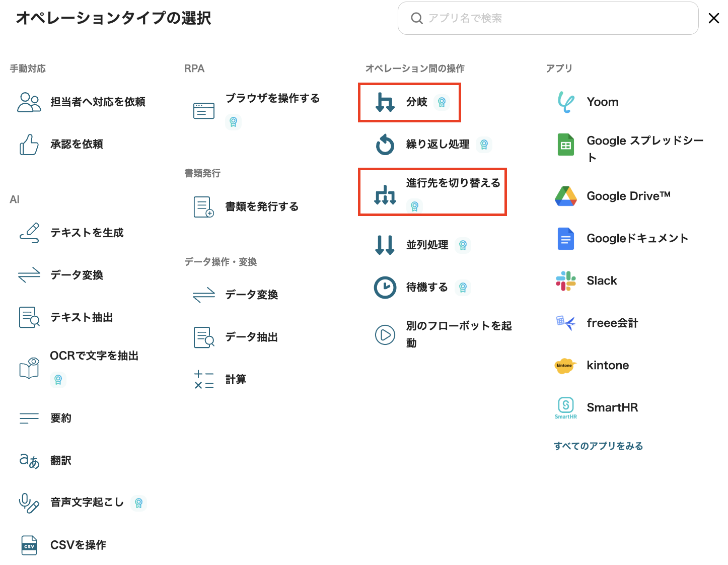Choose the 翻訳 label
The height and width of the screenshot is (565, 728).
[61, 460]
